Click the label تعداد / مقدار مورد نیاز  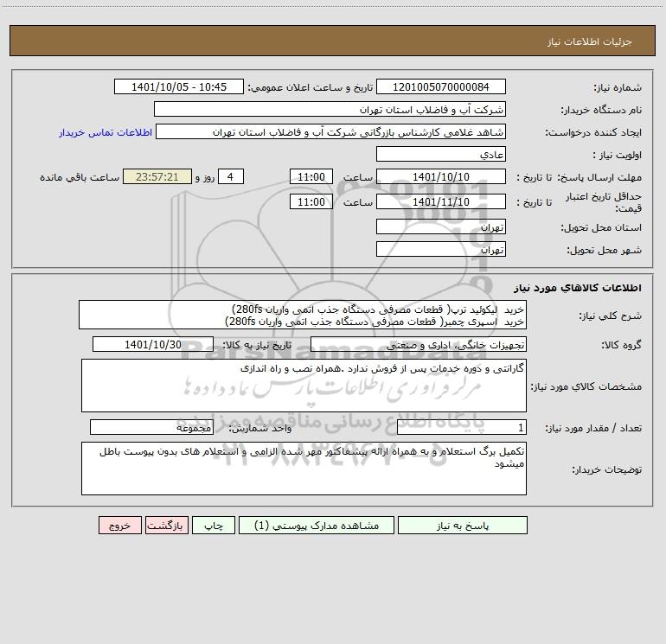[593, 429]
